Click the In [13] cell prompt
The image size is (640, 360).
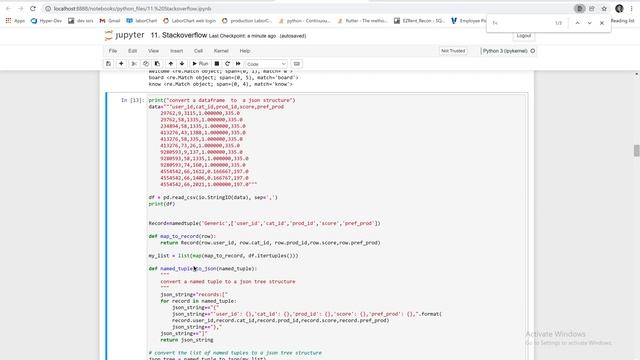point(133,100)
